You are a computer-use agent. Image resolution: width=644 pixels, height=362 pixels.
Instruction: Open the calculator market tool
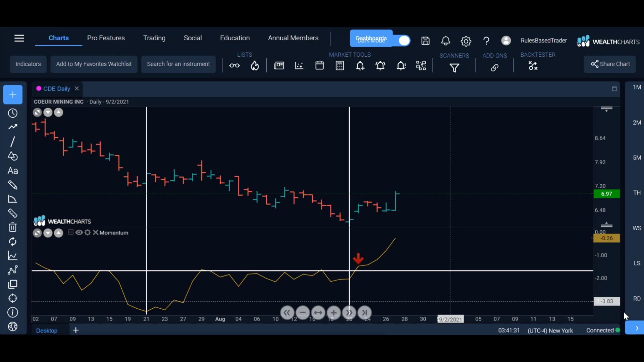pyautogui.click(x=340, y=66)
